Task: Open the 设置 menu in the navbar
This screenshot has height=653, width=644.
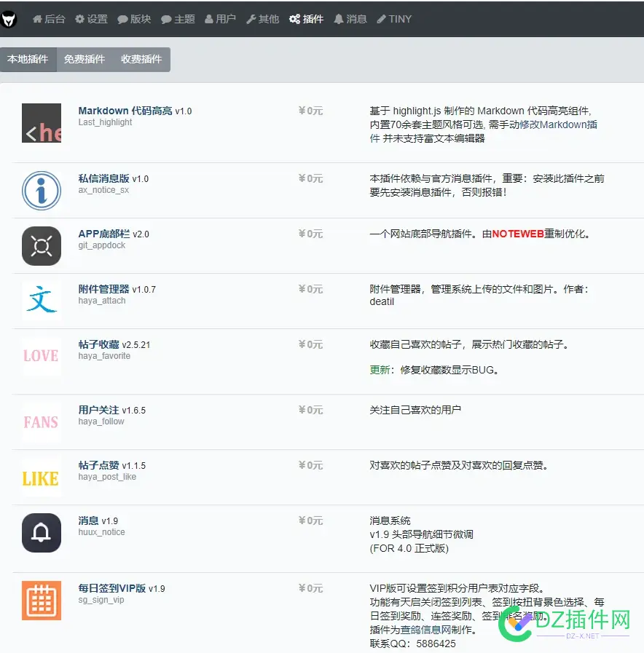Action: [x=90, y=19]
